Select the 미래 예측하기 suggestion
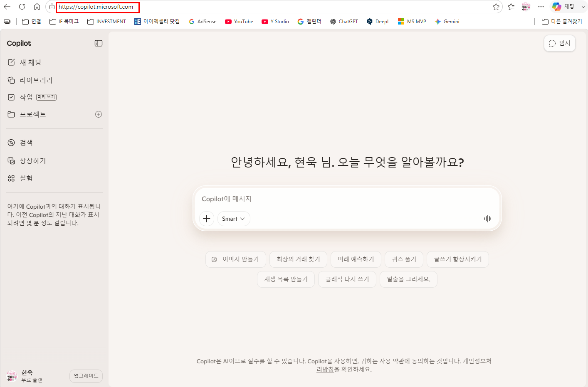This screenshot has width=588, height=387. [x=356, y=259]
